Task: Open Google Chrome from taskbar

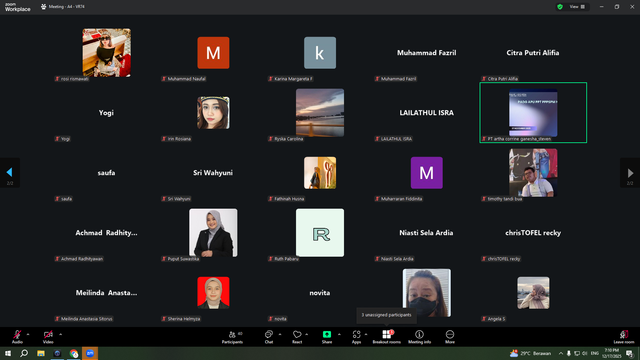Action: tap(74, 353)
